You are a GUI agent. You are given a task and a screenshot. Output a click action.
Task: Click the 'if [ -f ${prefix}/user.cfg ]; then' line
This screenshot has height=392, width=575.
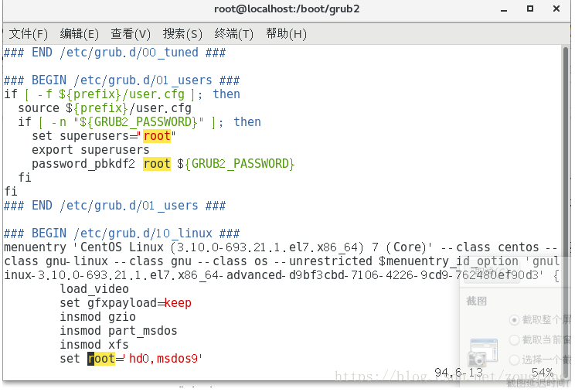122,94
